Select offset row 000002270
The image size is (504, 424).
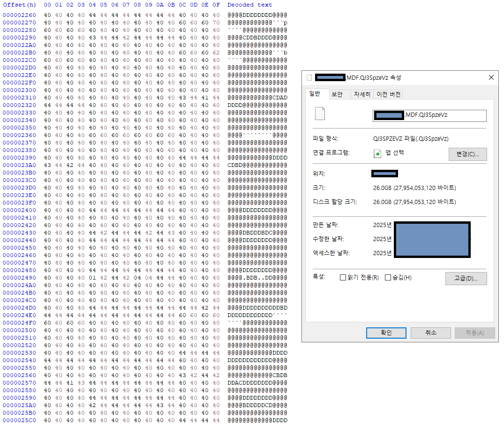[19, 23]
